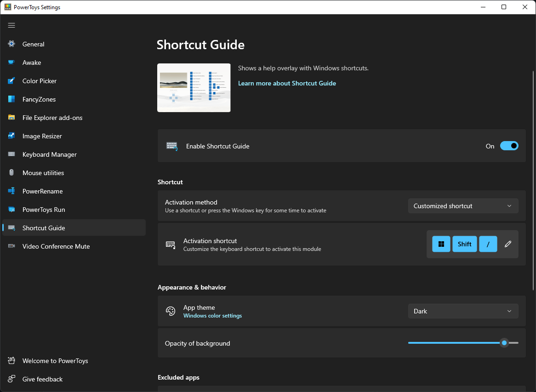Click the Image Resizer icon in sidebar
Viewport: 536px width, 392px height.
11,136
